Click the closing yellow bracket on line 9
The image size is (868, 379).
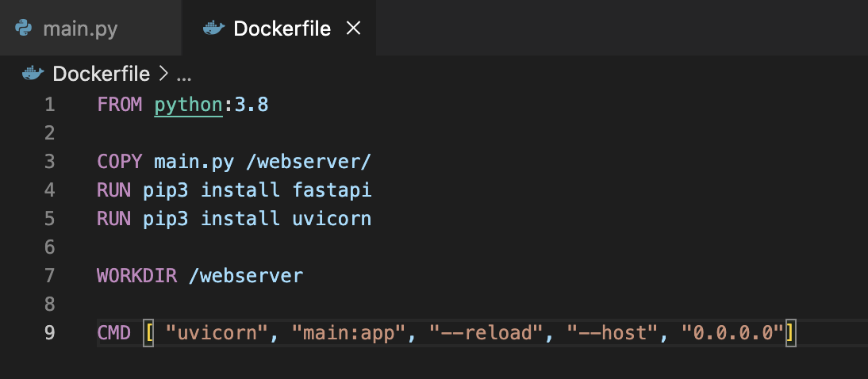click(x=789, y=333)
